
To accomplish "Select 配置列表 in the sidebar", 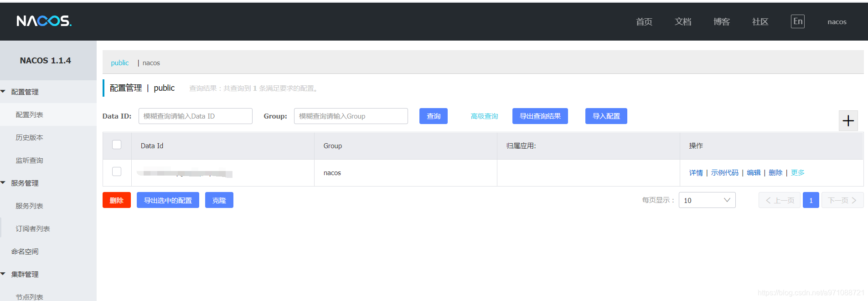I will click(29, 114).
